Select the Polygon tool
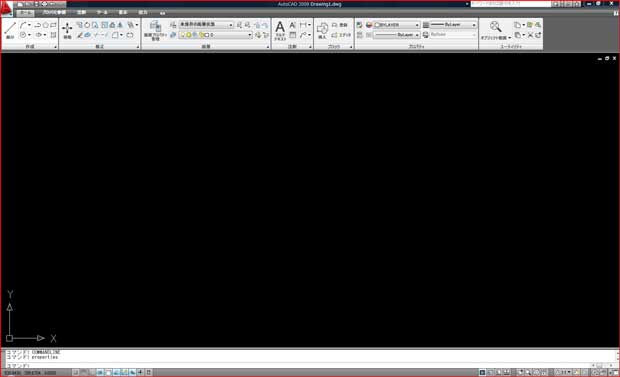Image resolution: width=620 pixels, height=377 pixels. [45, 25]
